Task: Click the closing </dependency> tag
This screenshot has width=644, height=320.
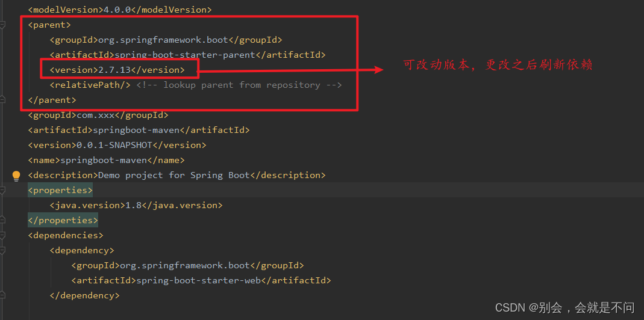Action: click(x=84, y=295)
